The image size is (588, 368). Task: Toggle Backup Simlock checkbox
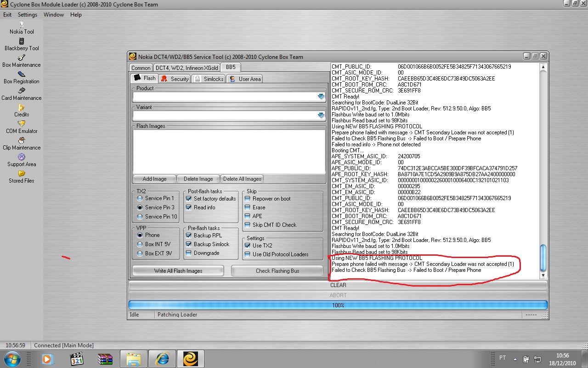pyautogui.click(x=189, y=244)
